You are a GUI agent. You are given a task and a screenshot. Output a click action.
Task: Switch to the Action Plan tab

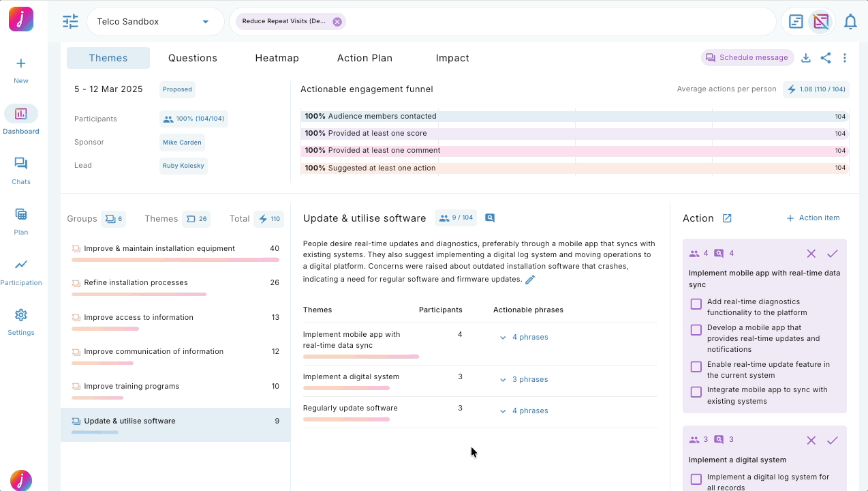tap(365, 58)
